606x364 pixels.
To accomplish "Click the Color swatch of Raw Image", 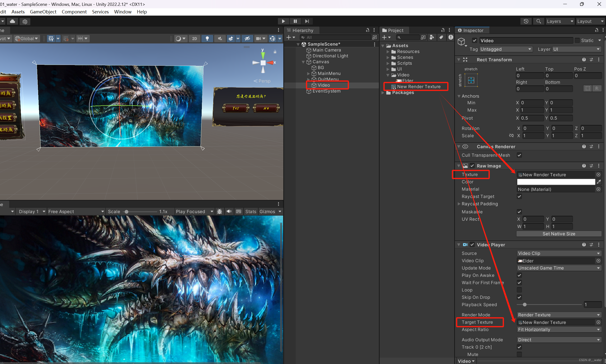I will (556, 182).
